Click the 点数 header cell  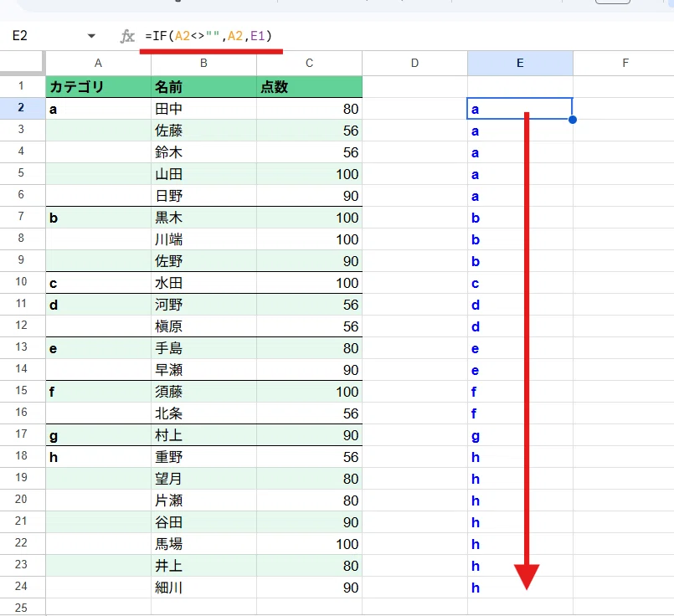pos(310,87)
